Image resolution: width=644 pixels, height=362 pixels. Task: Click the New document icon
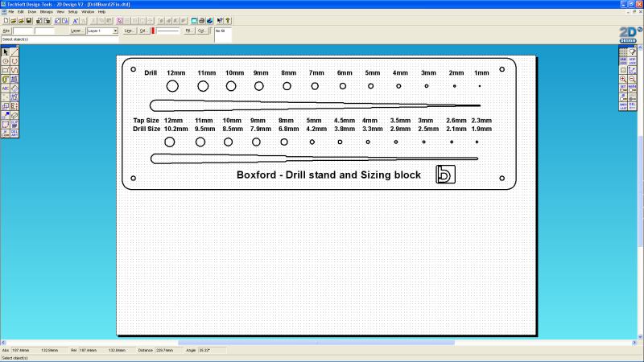[6, 21]
